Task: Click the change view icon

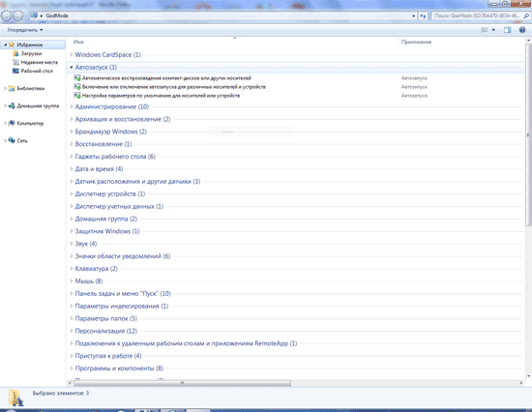Action: tap(485, 30)
